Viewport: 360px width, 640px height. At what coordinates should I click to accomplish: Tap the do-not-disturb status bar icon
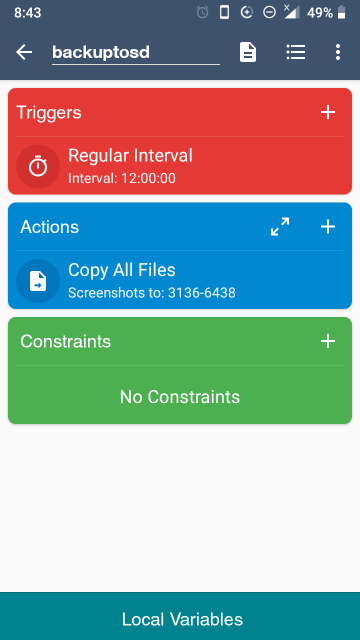pos(269,13)
